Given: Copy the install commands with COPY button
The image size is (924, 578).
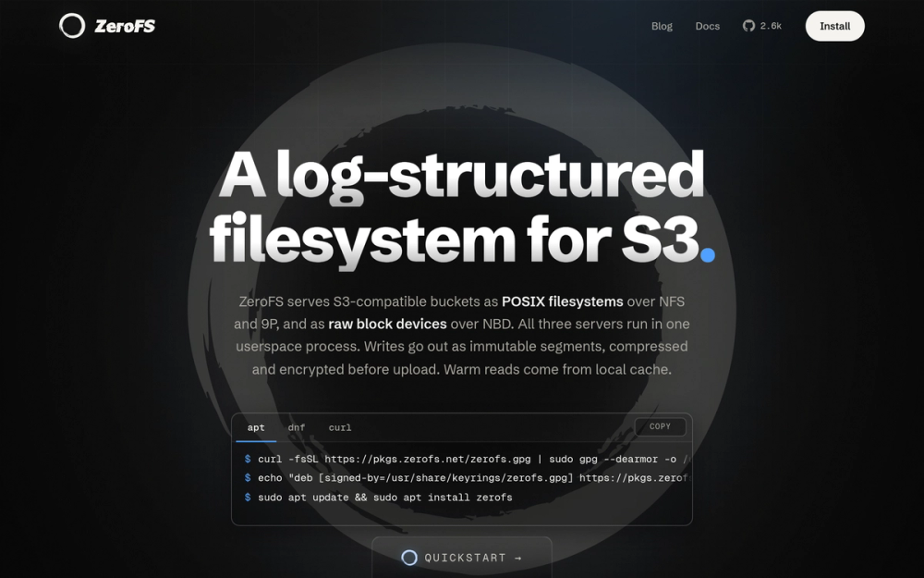Looking at the screenshot, I should (x=660, y=426).
